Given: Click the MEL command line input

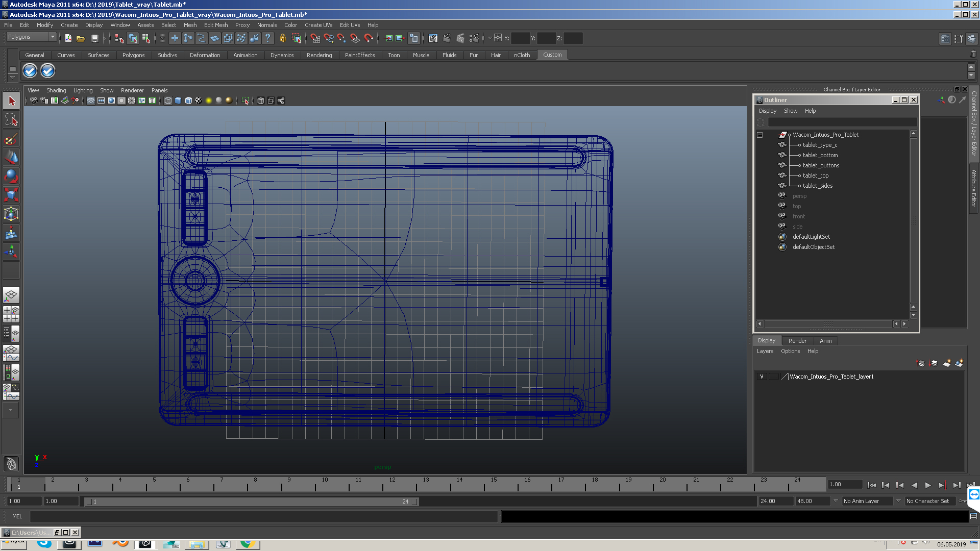Looking at the screenshot, I should (264, 516).
